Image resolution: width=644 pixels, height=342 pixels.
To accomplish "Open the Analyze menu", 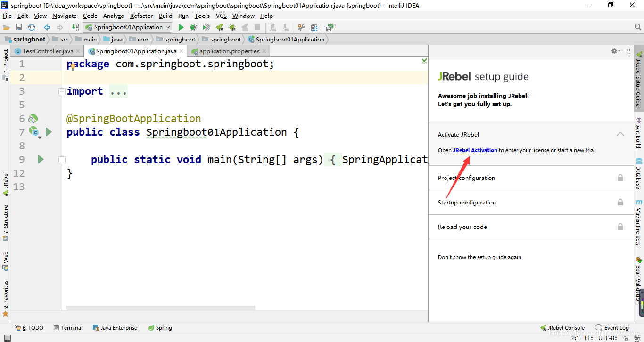I will [114, 16].
